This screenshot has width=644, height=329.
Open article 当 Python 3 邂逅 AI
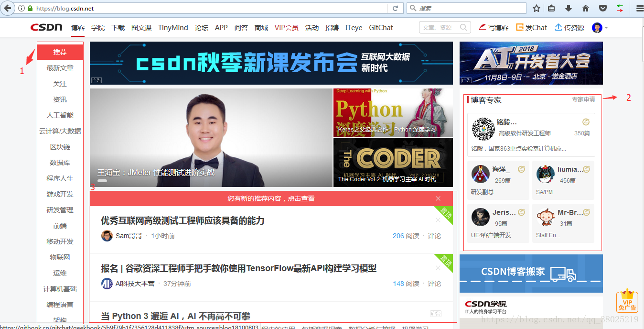coord(176,316)
